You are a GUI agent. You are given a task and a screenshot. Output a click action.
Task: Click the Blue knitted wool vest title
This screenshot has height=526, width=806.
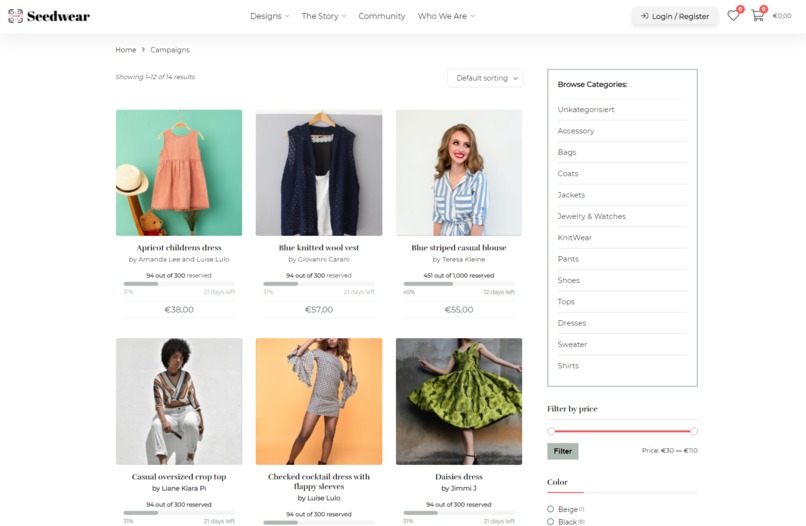[x=319, y=247]
